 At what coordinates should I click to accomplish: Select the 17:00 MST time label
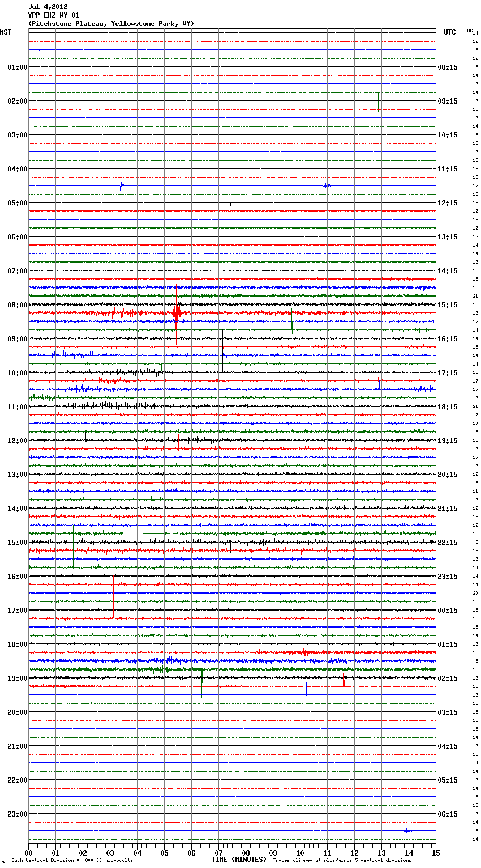click(17, 611)
